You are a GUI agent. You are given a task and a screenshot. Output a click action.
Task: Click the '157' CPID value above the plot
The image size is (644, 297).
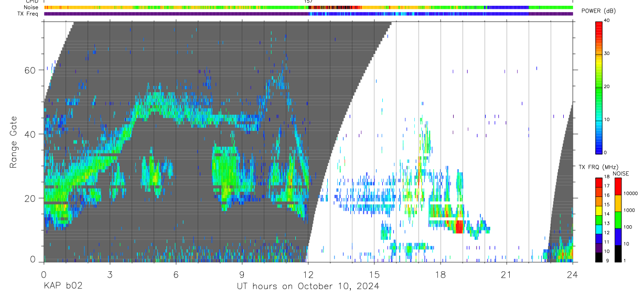308,2
